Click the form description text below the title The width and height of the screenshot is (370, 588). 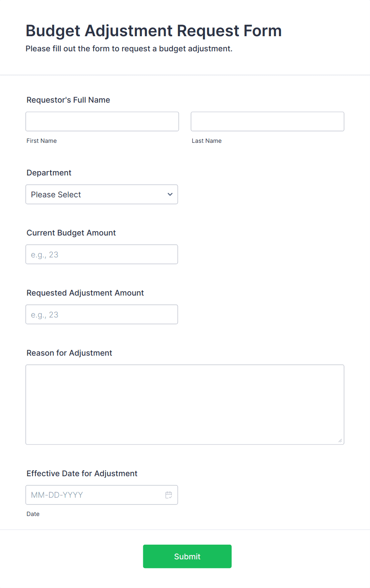point(129,49)
